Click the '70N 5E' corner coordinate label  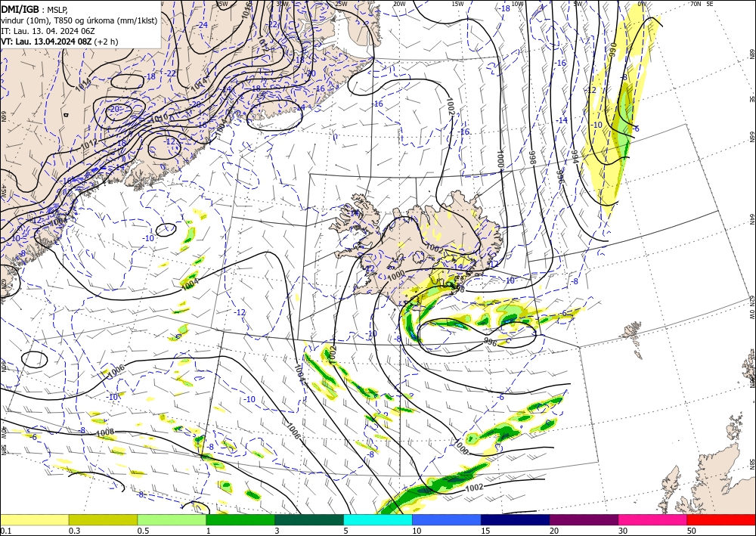click(x=702, y=4)
